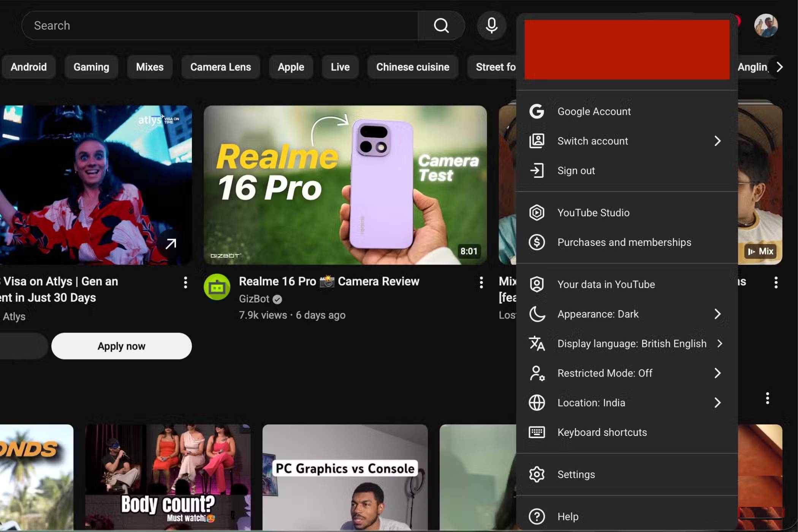Open Appearance: Dark submenu arrow
The width and height of the screenshot is (798, 532).
717,314
